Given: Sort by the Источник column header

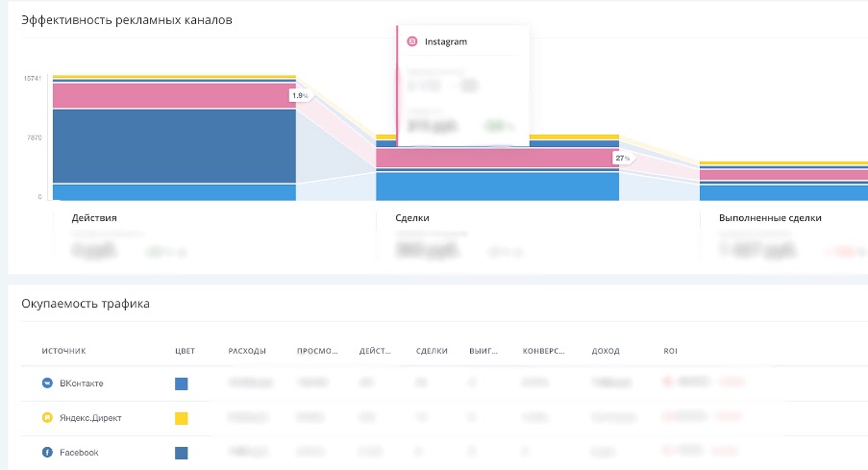Looking at the screenshot, I should tap(63, 351).
